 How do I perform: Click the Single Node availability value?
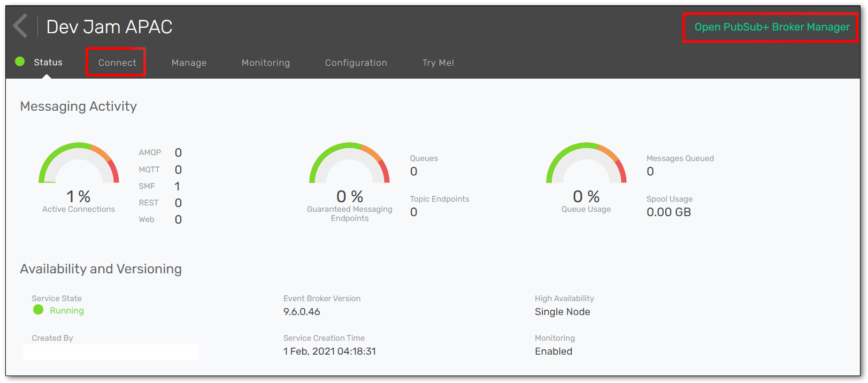coord(562,312)
